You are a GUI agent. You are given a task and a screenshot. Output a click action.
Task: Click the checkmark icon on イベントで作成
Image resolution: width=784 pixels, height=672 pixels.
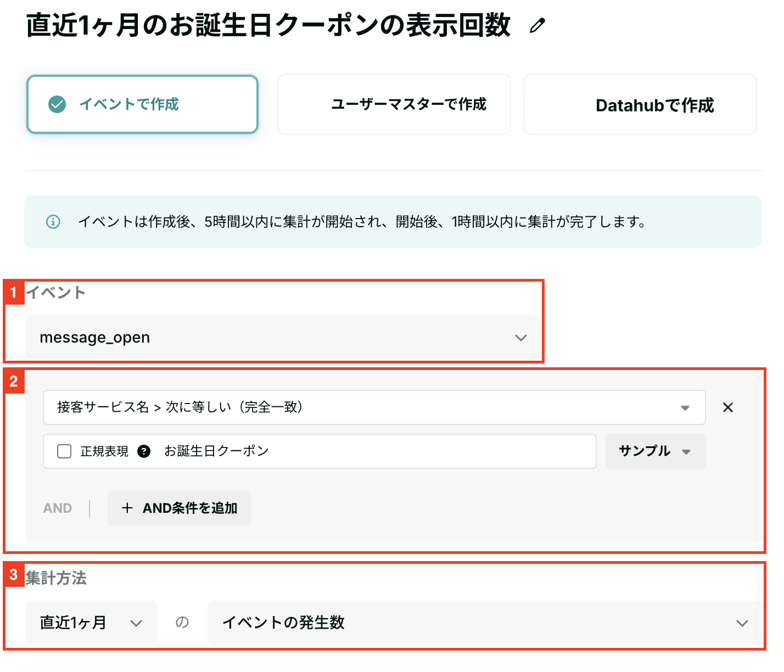click(57, 104)
